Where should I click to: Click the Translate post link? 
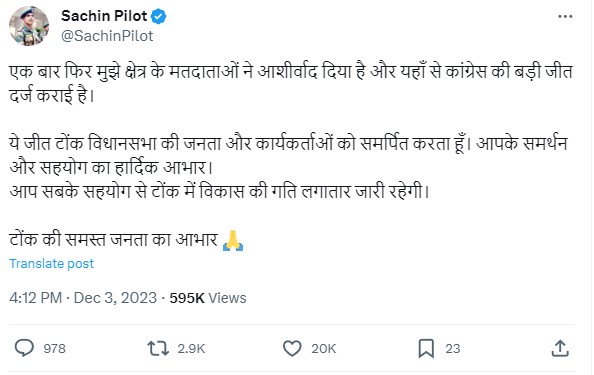pos(52,264)
